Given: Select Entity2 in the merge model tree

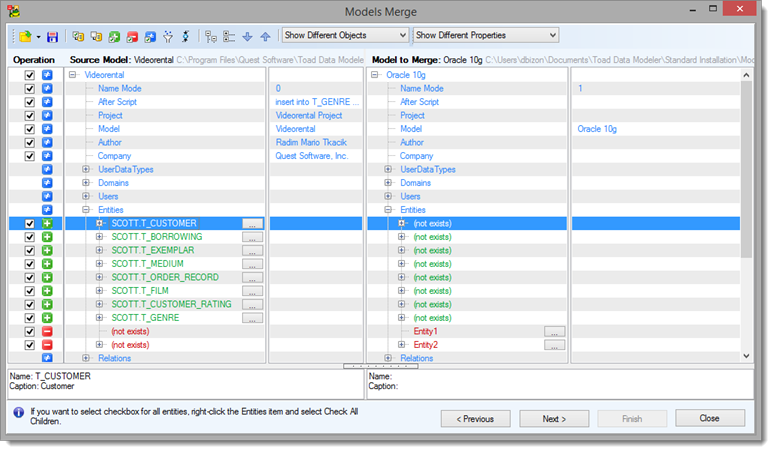Looking at the screenshot, I should [425, 345].
